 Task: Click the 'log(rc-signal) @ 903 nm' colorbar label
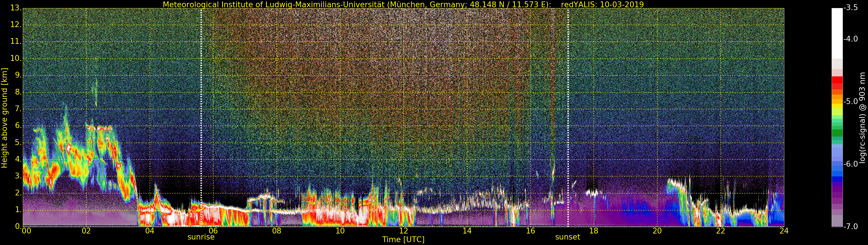862,118
